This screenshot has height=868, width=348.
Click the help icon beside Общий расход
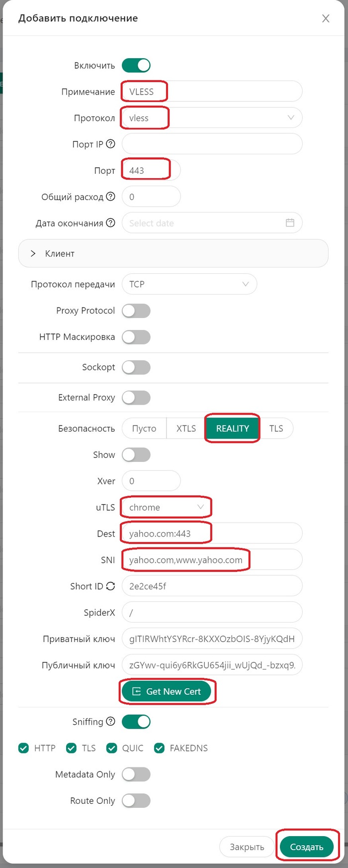click(110, 197)
